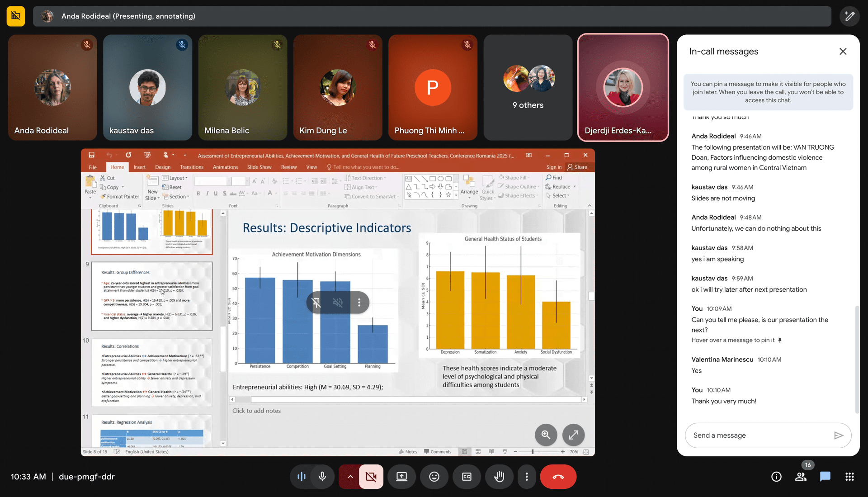The height and width of the screenshot is (497, 868).
Task: Open the presentation tile's three-dot options
Action: click(359, 303)
